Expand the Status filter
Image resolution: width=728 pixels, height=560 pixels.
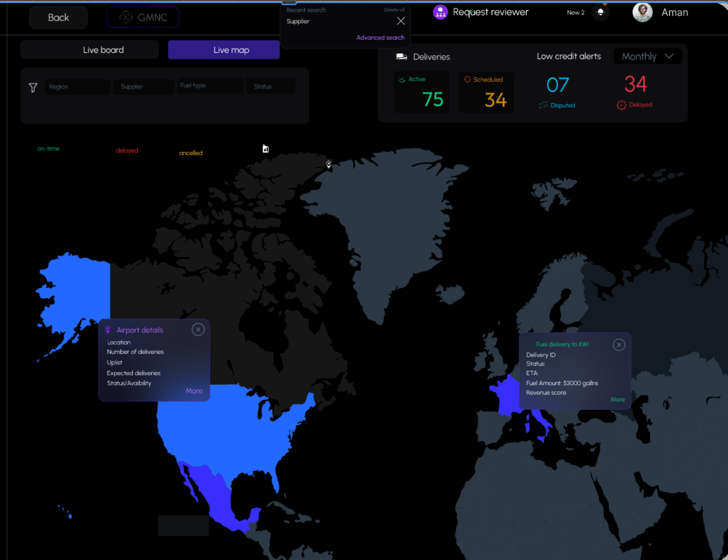coord(270,86)
